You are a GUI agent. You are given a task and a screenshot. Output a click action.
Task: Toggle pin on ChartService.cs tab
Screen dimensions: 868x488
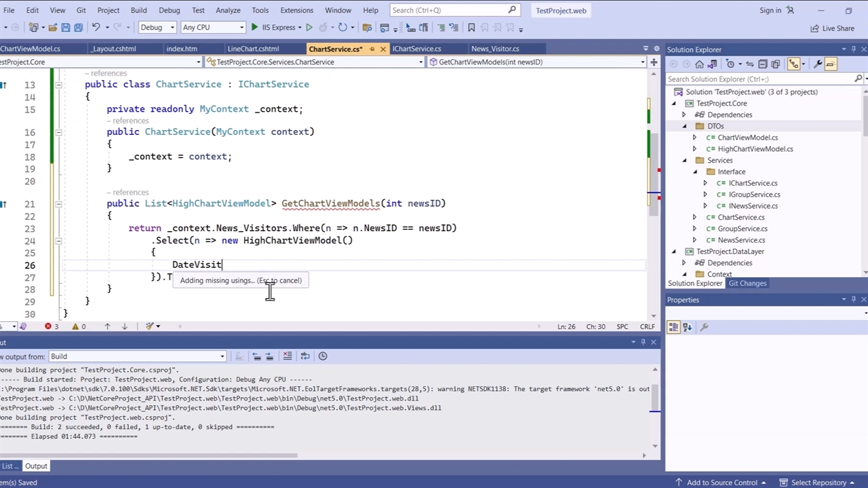[x=373, y=49]
